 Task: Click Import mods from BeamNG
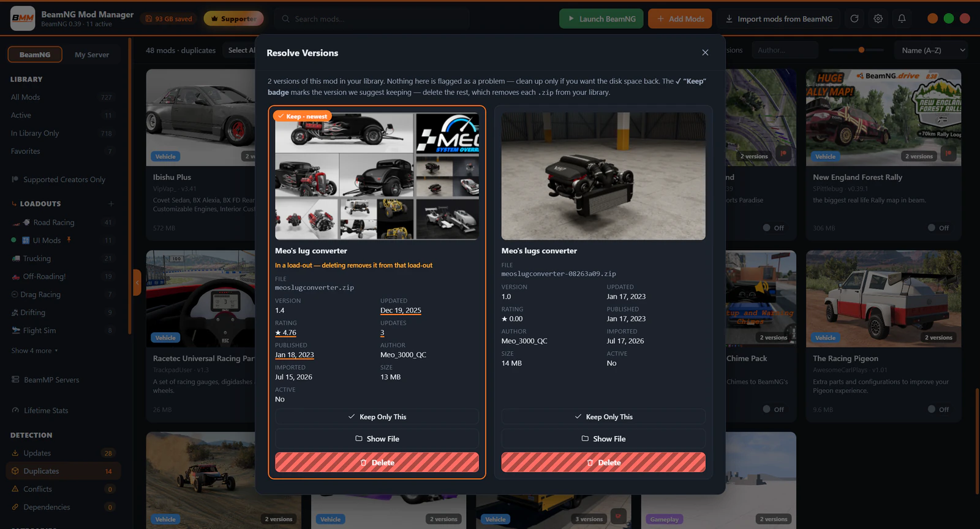click(778, 19)
